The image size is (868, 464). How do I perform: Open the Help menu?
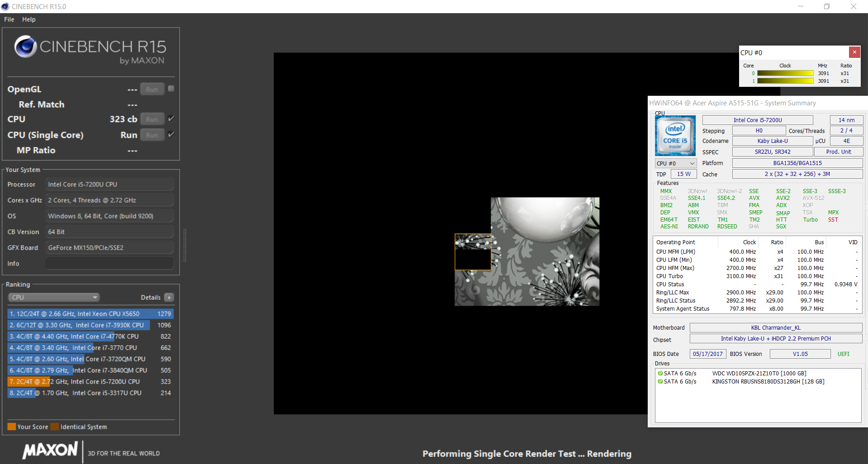pos(28,19)
